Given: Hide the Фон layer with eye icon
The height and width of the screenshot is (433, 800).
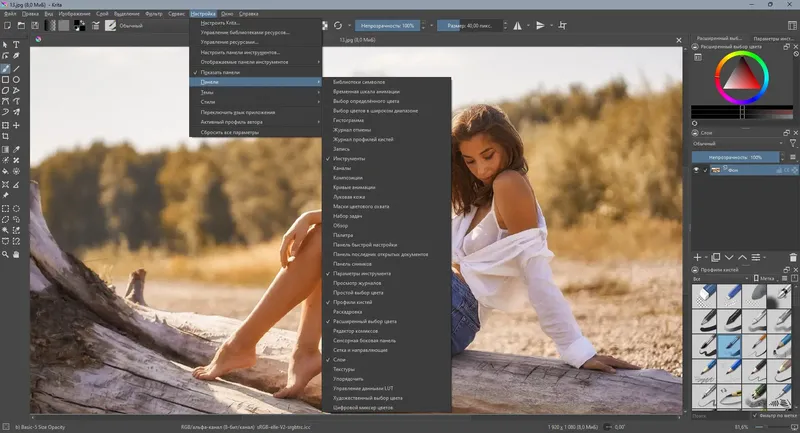Looking at the screenshot, I should point(697,171).
